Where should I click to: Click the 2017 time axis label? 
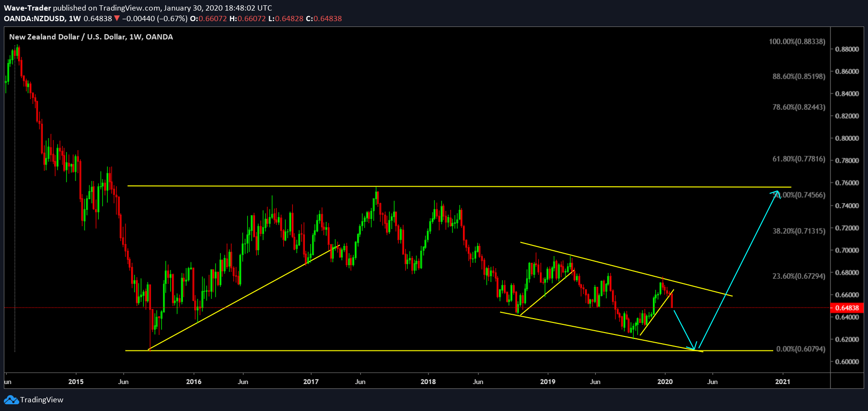click(311, 382)
